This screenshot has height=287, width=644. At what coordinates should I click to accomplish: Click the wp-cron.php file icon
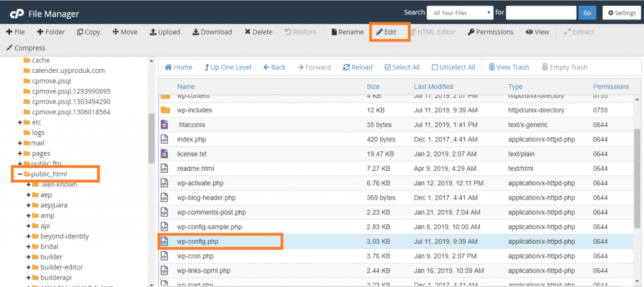pos(165,256)
